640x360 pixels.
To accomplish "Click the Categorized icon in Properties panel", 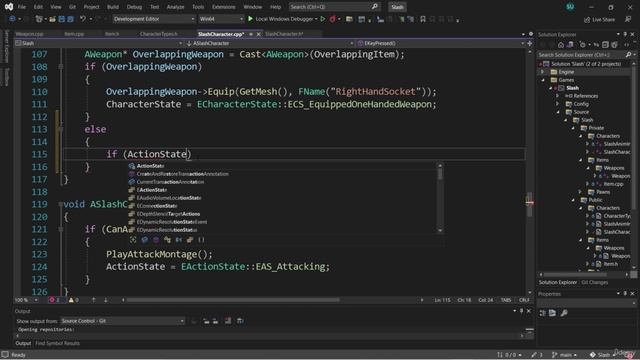I will (542, 313).
